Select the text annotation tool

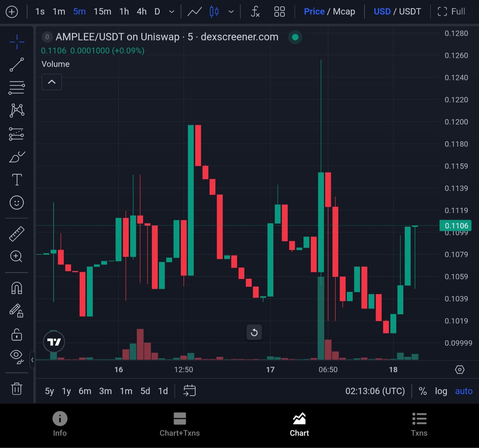17,180
